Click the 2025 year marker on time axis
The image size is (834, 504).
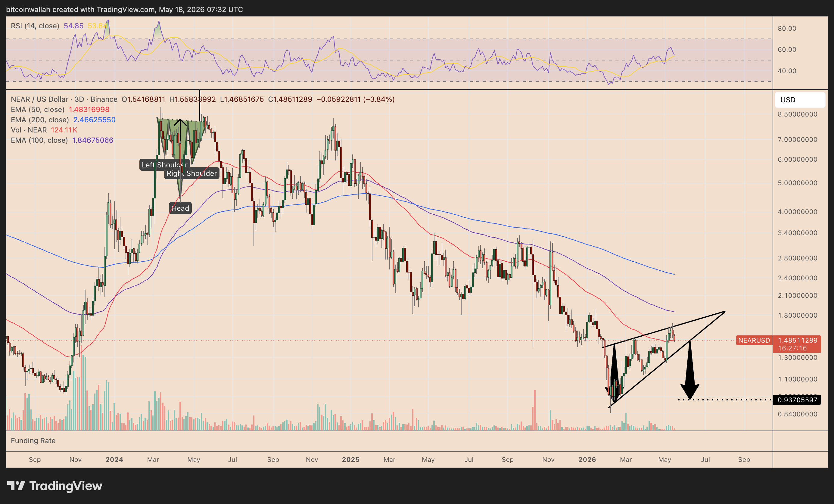[x=351, y=459]
